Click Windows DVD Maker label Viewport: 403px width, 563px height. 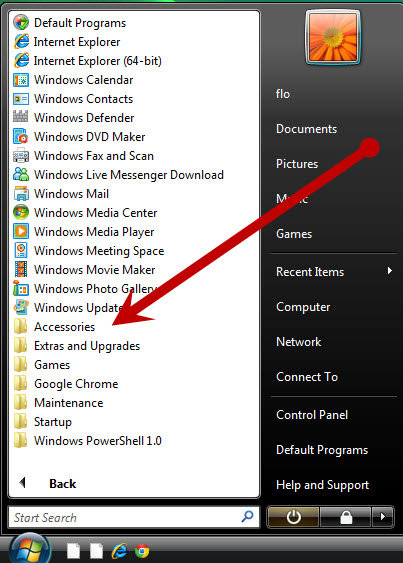[x=89, y=137]
